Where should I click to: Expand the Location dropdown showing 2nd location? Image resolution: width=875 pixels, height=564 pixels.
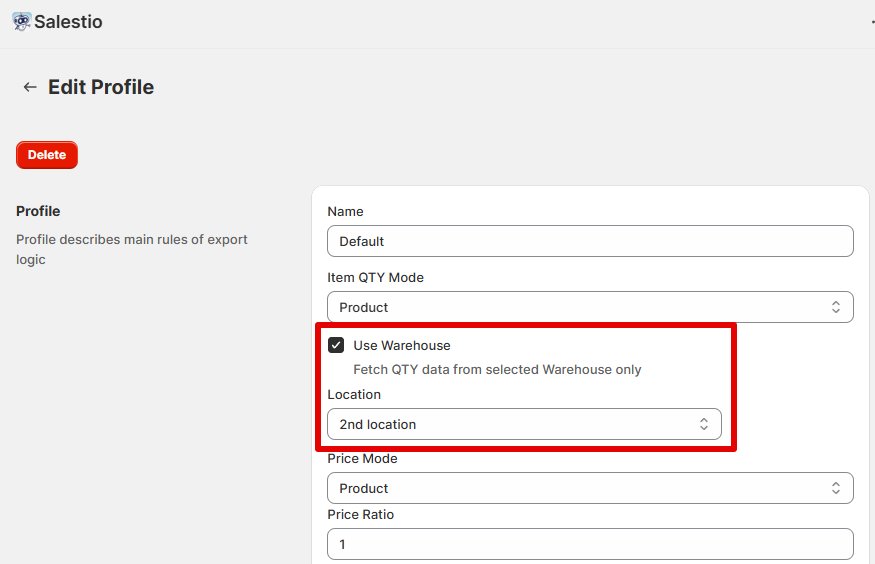click(524, 424)
